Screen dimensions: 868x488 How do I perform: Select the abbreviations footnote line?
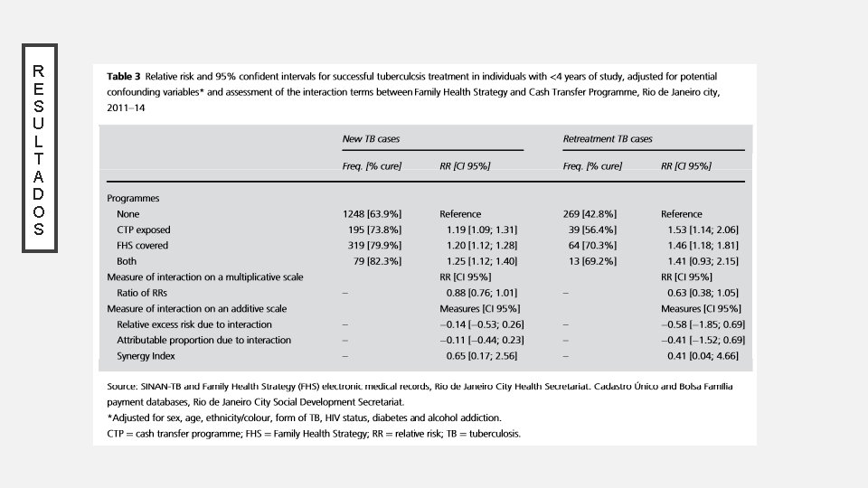(314, 434)
